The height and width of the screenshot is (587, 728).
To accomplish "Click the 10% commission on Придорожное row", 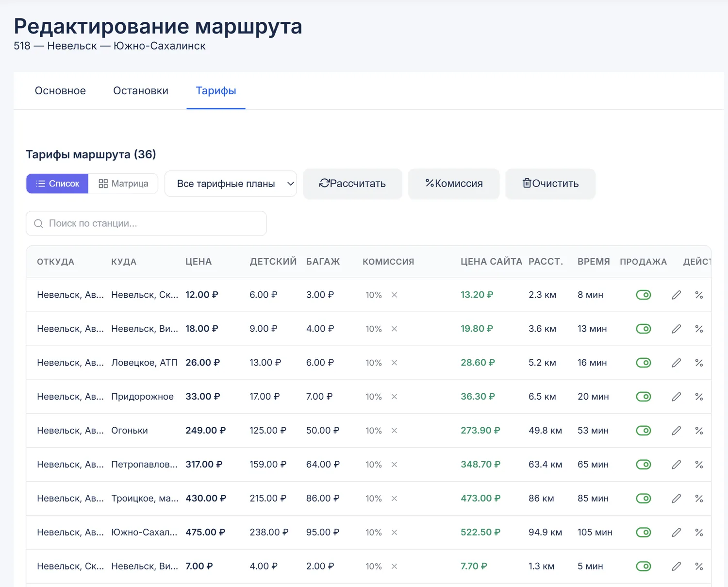I will click(x=374, y=397).
